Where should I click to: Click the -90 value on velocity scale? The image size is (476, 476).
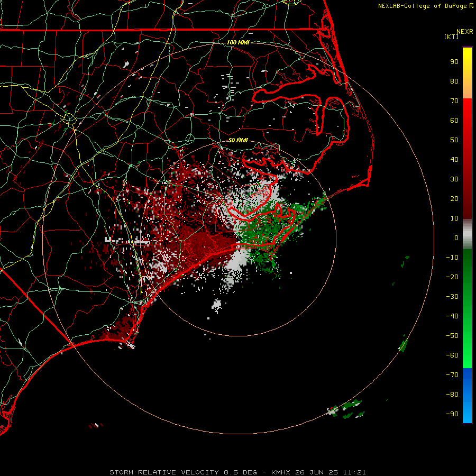click(452, 414)
